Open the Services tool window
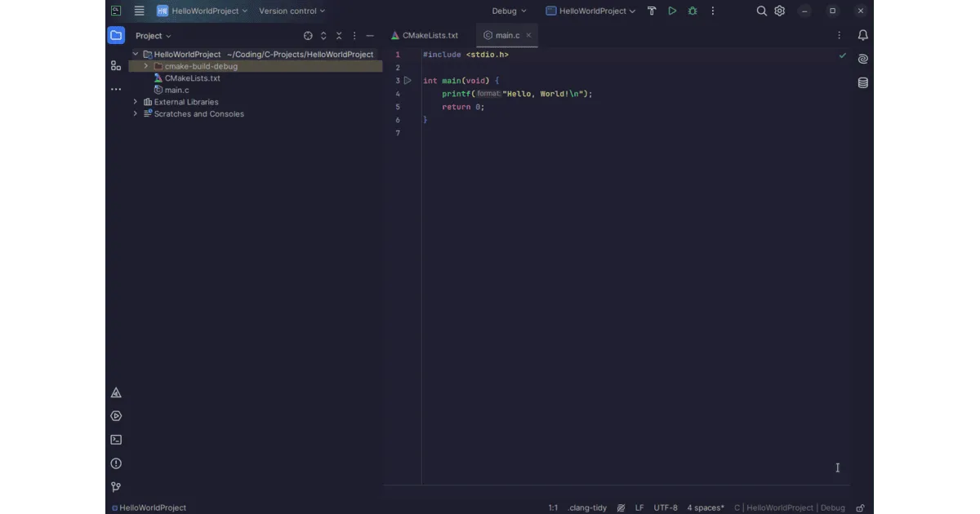Screen dimensions: 980x514 [x=116, y=415]
